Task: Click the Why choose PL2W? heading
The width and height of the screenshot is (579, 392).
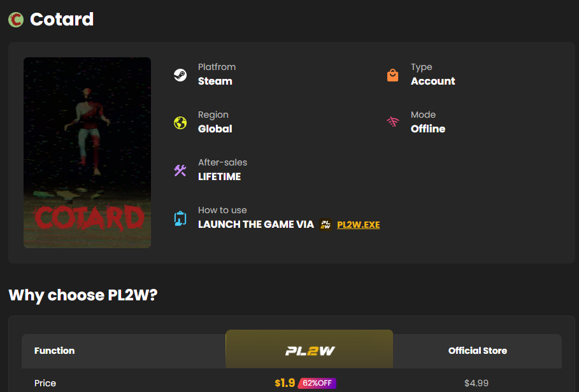Action: pyautogui.click(x=83, y=295)
